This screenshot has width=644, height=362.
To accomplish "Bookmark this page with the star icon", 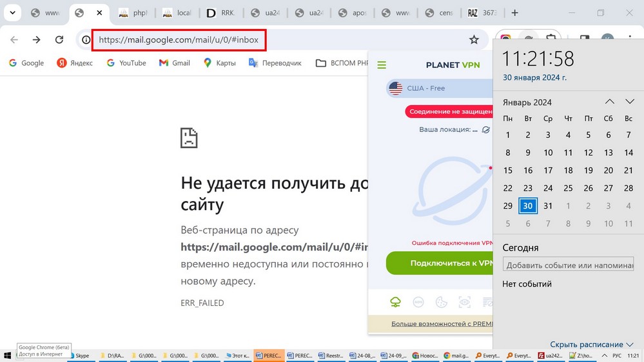I will pyautogui.click(x=474, y=40).
